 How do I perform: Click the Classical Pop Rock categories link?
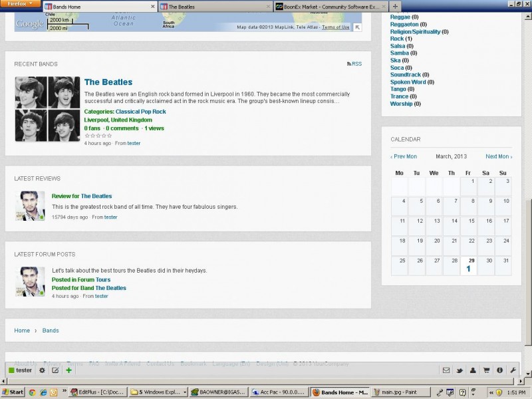tap(141, 112)
